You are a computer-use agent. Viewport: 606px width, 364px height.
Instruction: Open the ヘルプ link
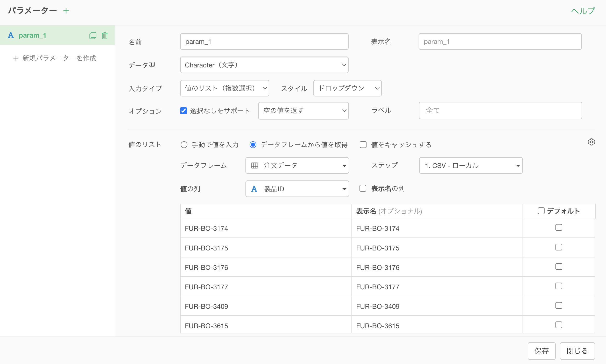(x=583, y=11)
